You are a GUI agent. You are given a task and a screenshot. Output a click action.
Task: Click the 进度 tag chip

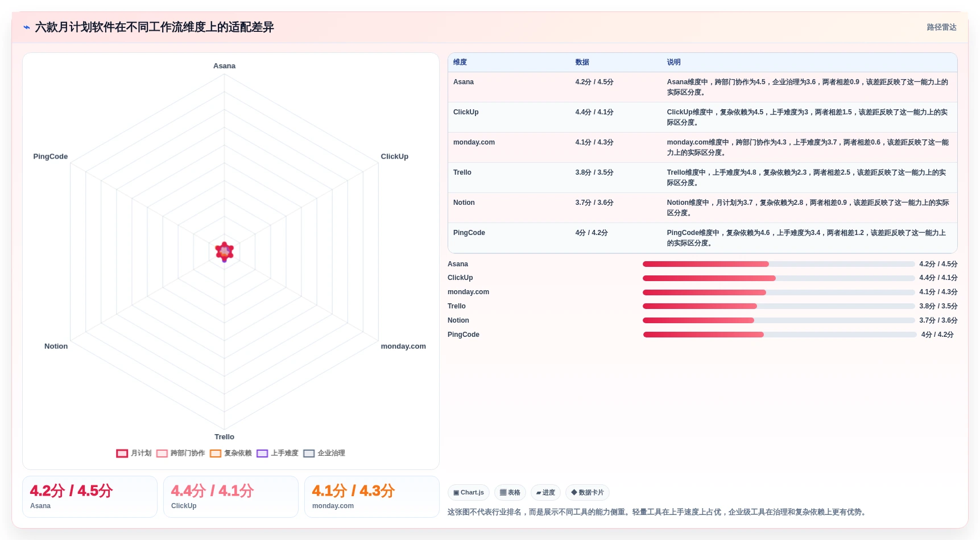545,493
